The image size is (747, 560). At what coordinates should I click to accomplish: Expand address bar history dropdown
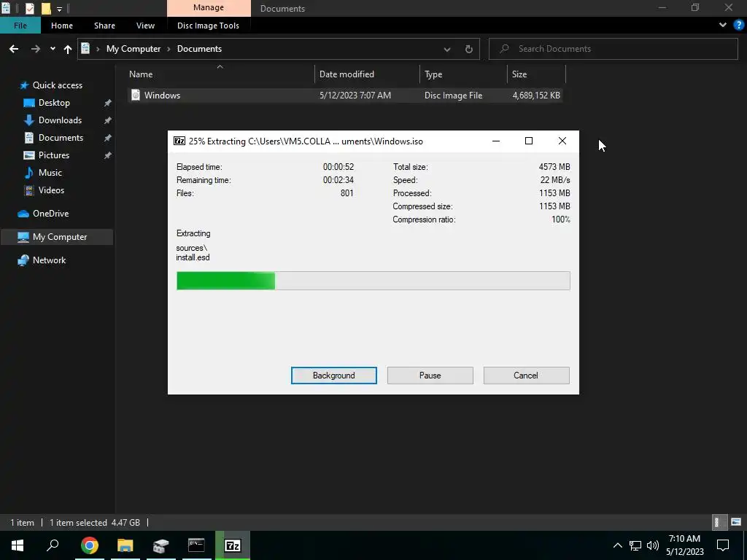click(447, 49)
